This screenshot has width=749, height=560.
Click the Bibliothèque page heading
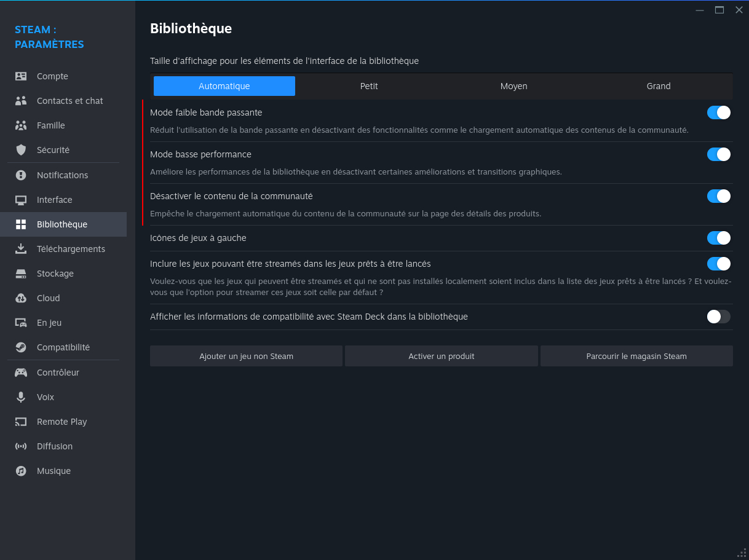coord(191,28)
